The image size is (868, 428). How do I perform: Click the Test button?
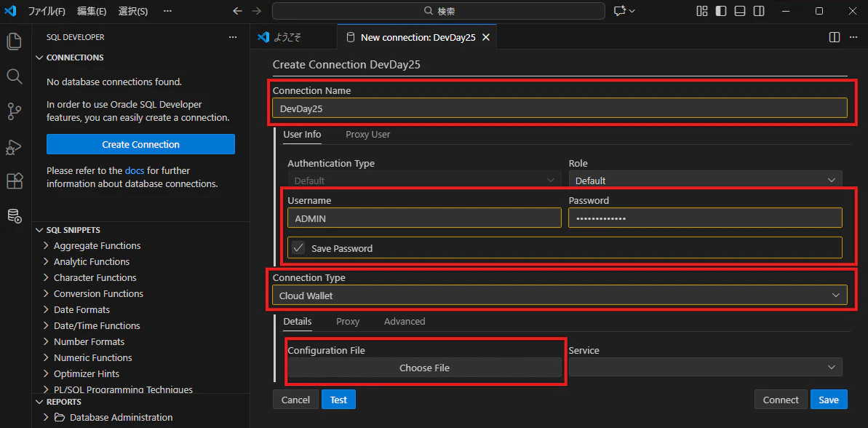pyautogui.click(x=338, y=400)
